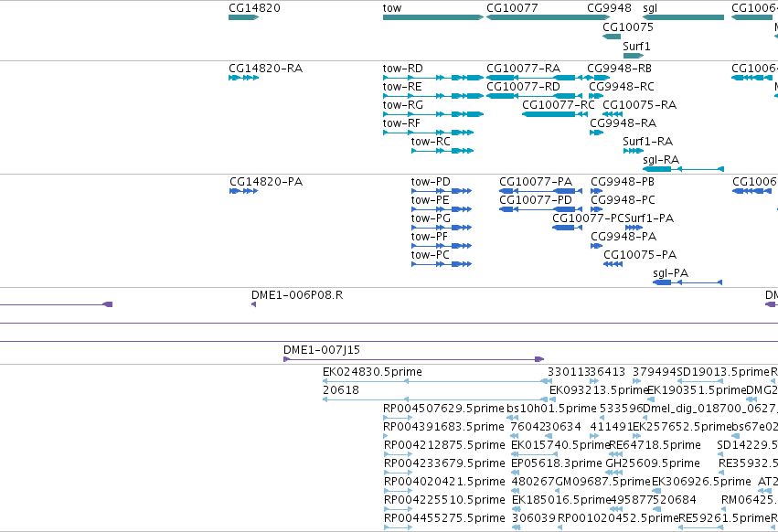Select the tow-RE transcript
778x532 pixels.
[x=433, y=96]
